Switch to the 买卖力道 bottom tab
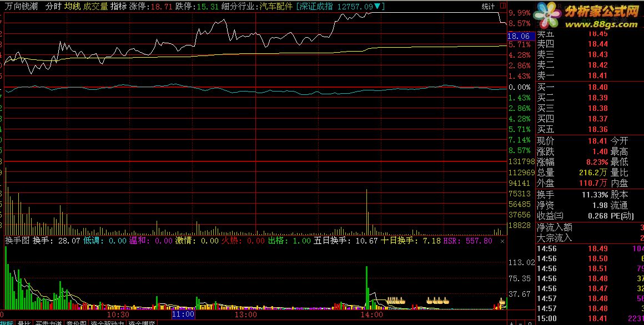644x325 pixels. pyautogui.click(x=48, y=323)
